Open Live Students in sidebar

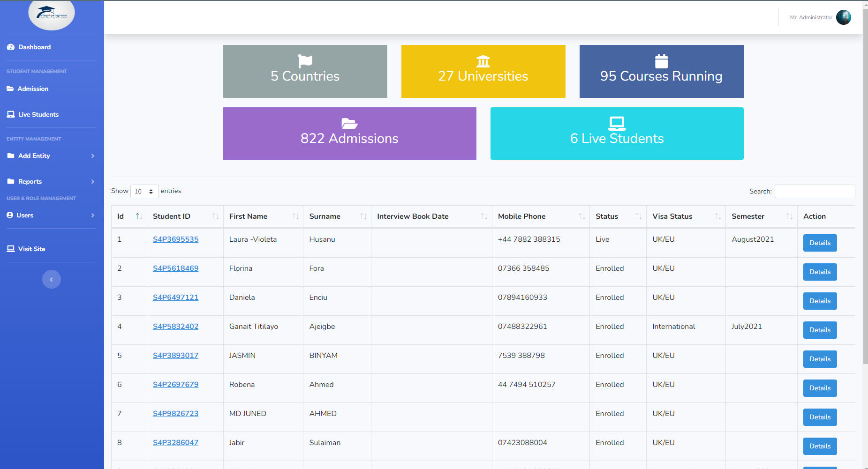pos(38,114)
